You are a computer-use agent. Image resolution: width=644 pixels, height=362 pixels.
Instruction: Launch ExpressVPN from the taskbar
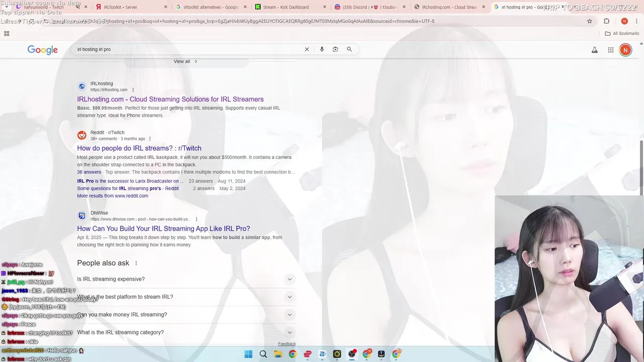307,354
